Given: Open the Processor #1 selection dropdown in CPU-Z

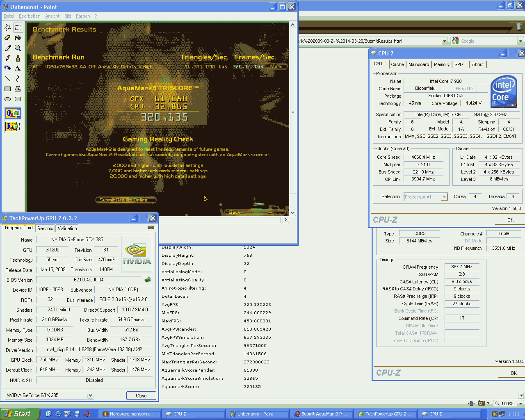Looking at the screenshot, I should pos(444,197).
